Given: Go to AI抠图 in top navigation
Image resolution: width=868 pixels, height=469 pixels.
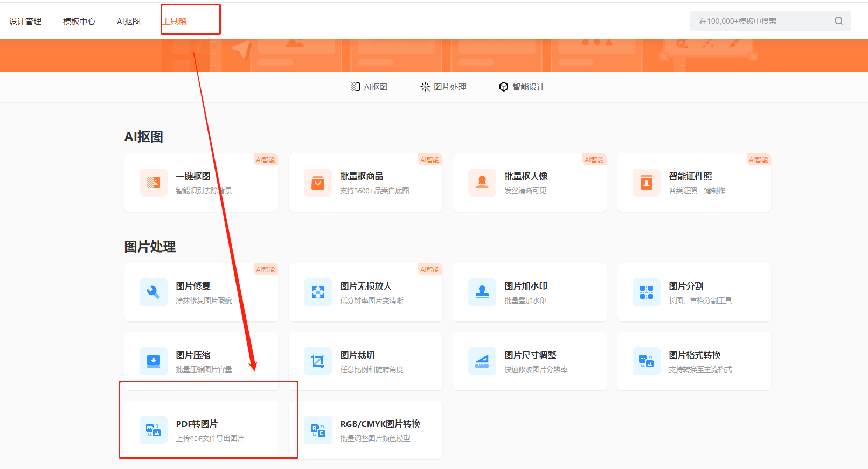Looking at the screenshot, I should tap(129, 22).
